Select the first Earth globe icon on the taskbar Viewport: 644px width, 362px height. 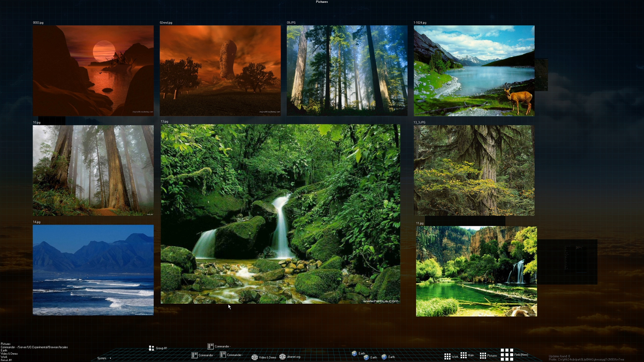(x=355, y=353)
